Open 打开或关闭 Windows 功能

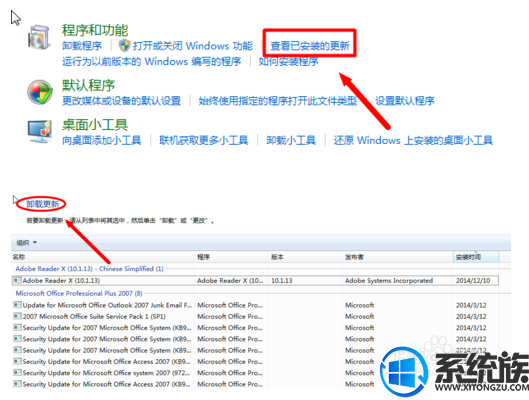193,46
